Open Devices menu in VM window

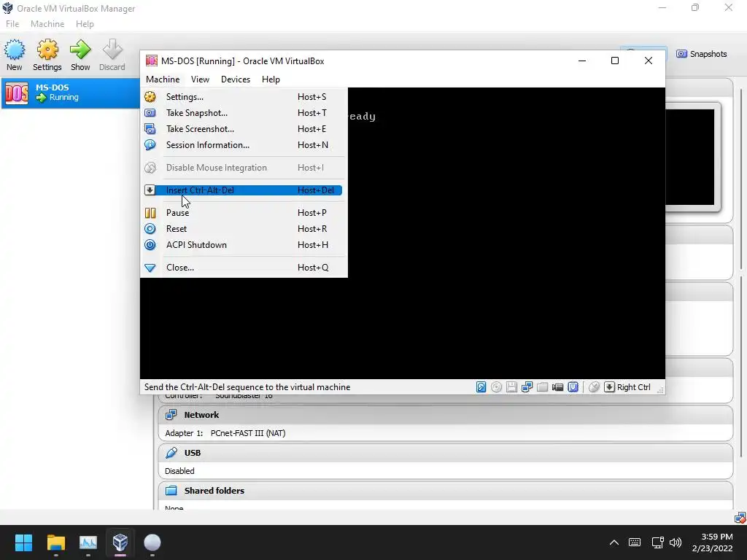pyautogui.click(x=236, y=79)
